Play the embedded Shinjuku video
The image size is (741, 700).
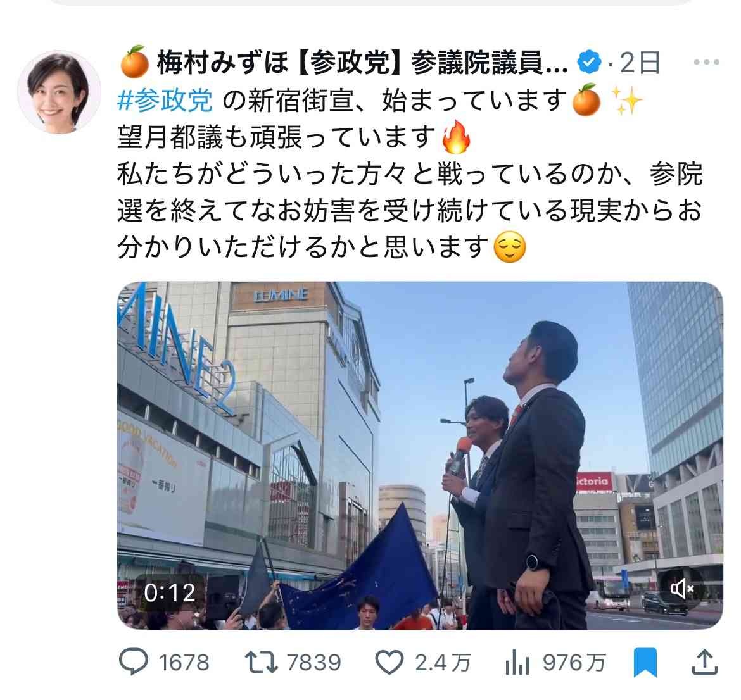click(x=420, y=455)
